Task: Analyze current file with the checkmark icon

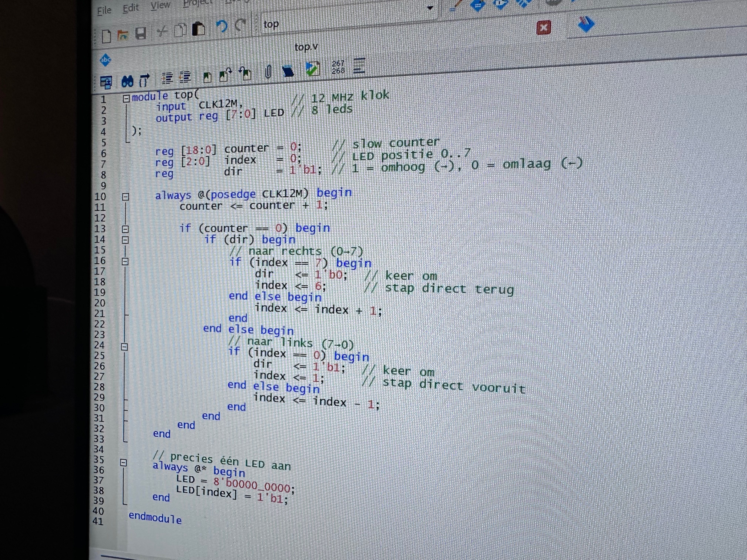Action: coord(312,69)
